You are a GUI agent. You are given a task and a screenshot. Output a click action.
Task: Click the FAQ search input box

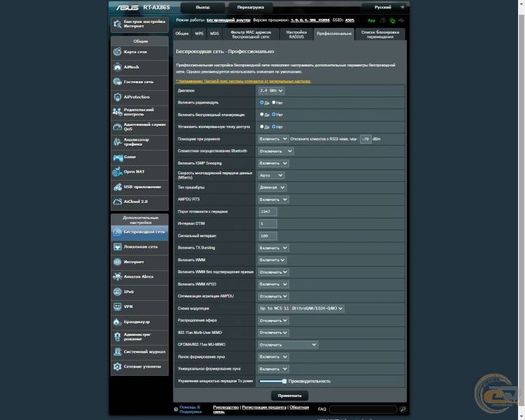tap(363, 409)
